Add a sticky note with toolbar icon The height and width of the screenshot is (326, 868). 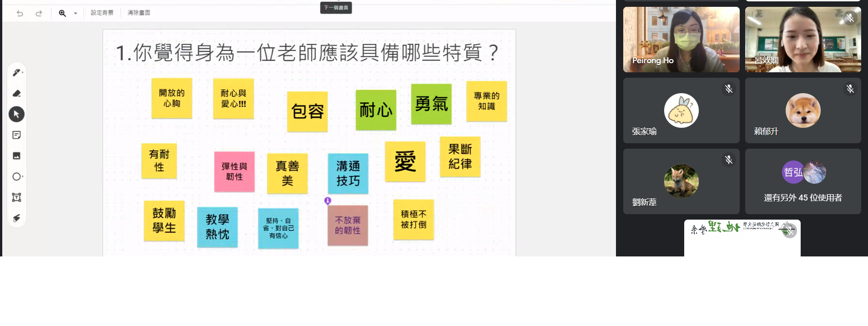point(16,135)
